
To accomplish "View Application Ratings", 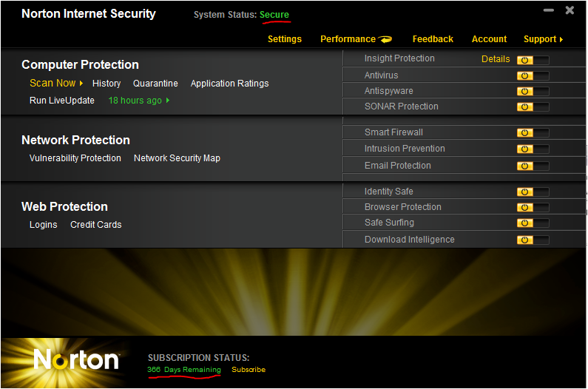I will point(229,84).
